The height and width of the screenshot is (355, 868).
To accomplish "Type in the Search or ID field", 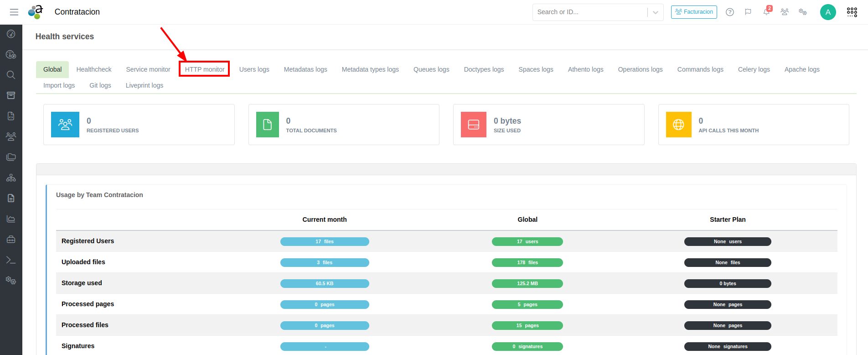I will point(590,12).
